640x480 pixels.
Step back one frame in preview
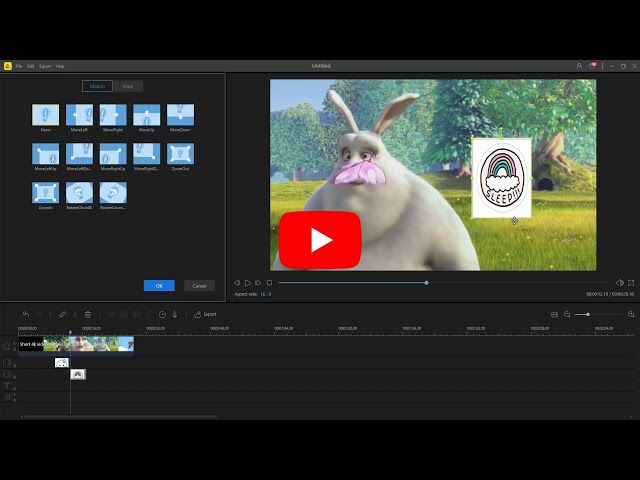237,282
